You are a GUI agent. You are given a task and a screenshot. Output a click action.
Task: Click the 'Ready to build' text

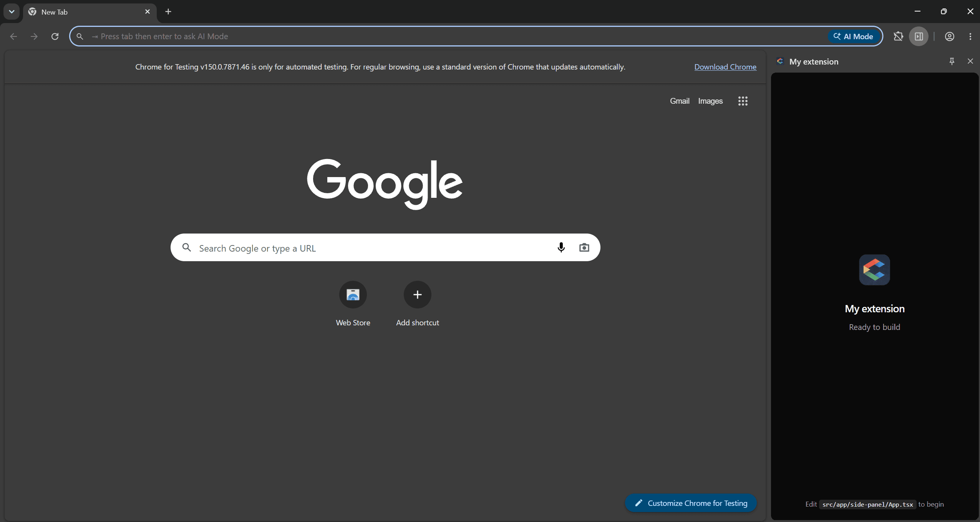click(874, 327)
